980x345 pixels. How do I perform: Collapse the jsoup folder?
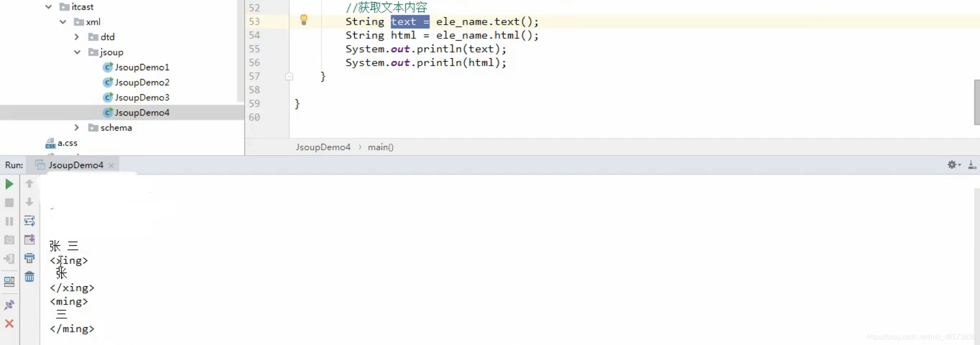click(x=77, y=52)
